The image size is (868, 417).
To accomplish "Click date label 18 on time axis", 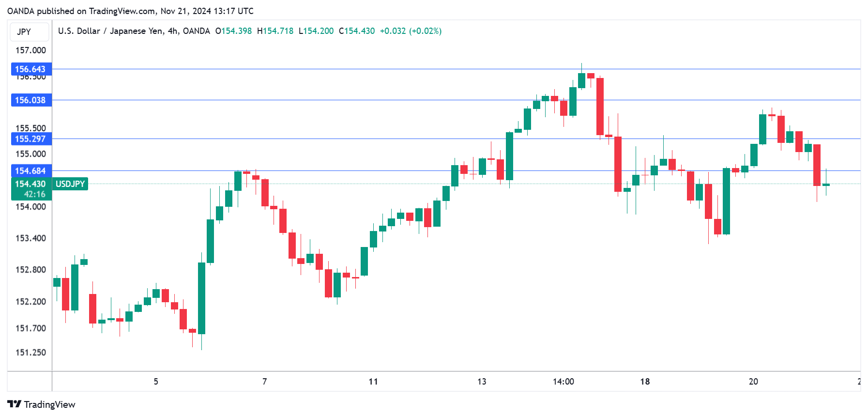I will 645,382.
